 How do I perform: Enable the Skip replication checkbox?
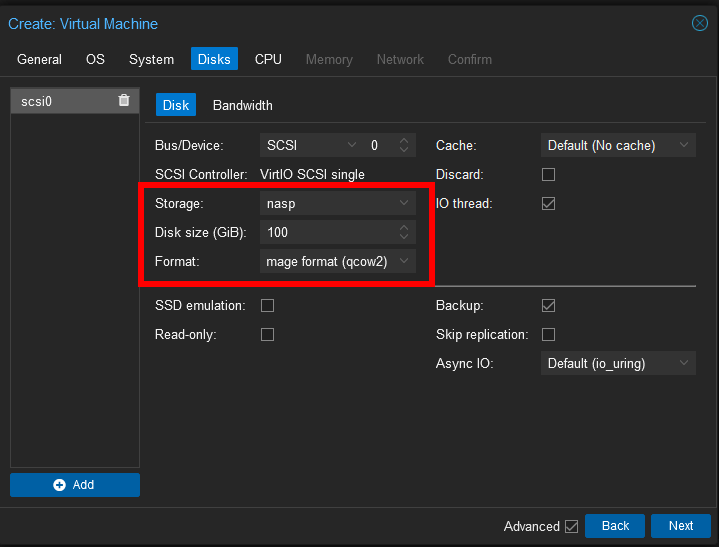[548, 334]
